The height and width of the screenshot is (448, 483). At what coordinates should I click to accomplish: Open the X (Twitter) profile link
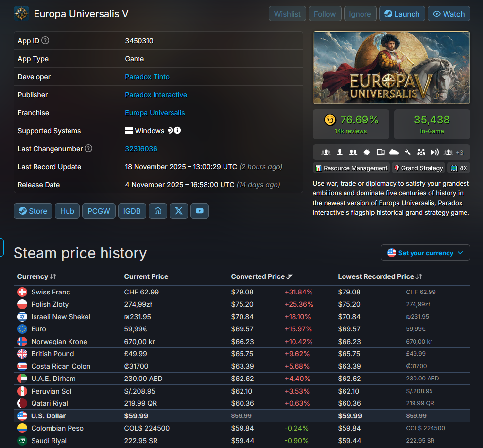(179, 211)
